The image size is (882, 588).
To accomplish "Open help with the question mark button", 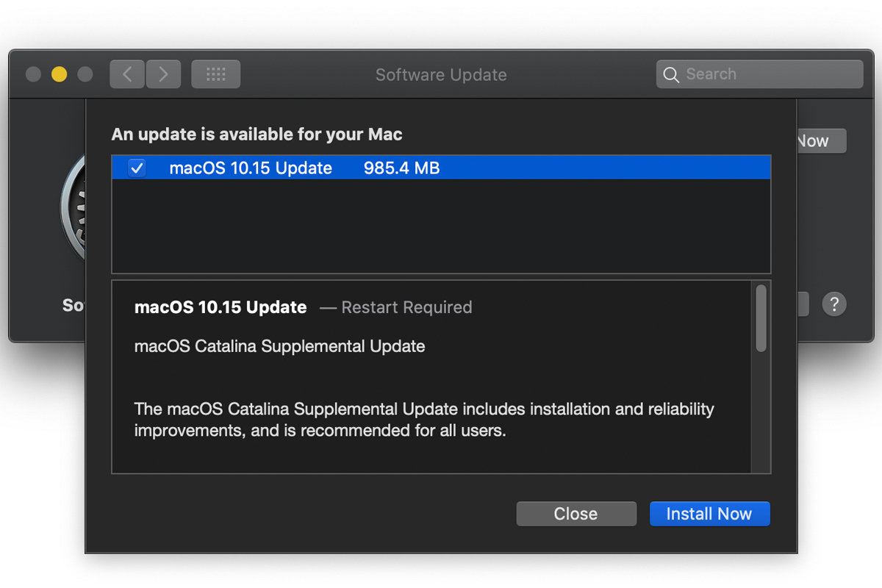I will click(834, 304).
